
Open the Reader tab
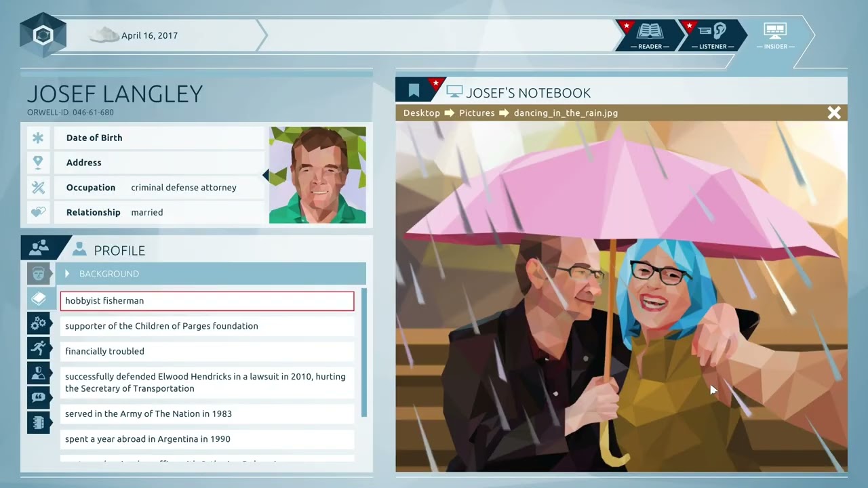click(x=650, y=35)
